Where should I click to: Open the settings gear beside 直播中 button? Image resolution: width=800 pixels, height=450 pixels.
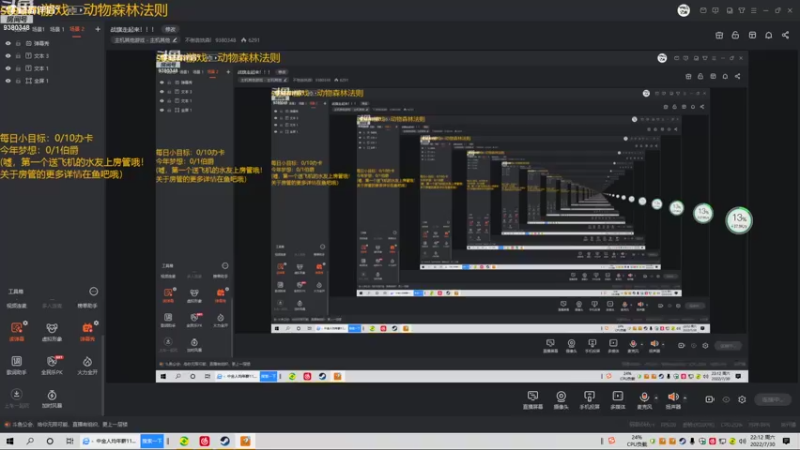(742, 399)
